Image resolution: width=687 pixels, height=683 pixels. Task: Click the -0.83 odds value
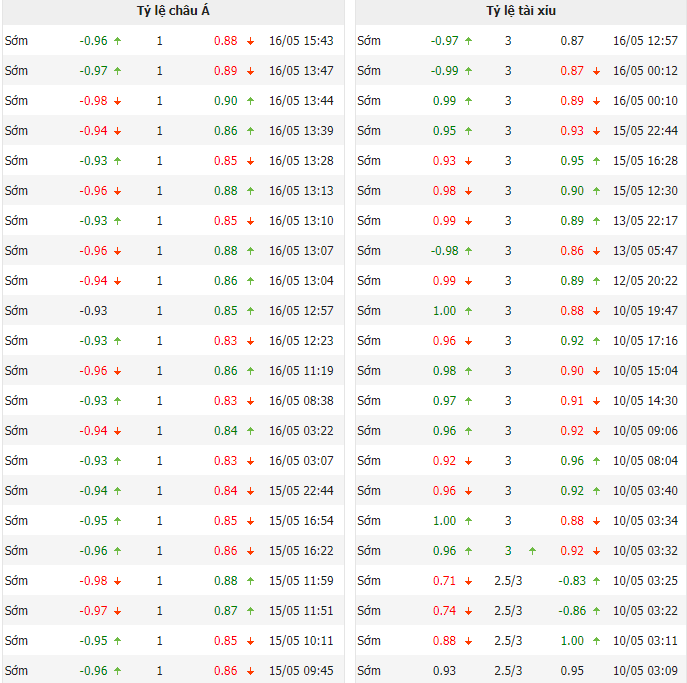click(x=572, y=581)
